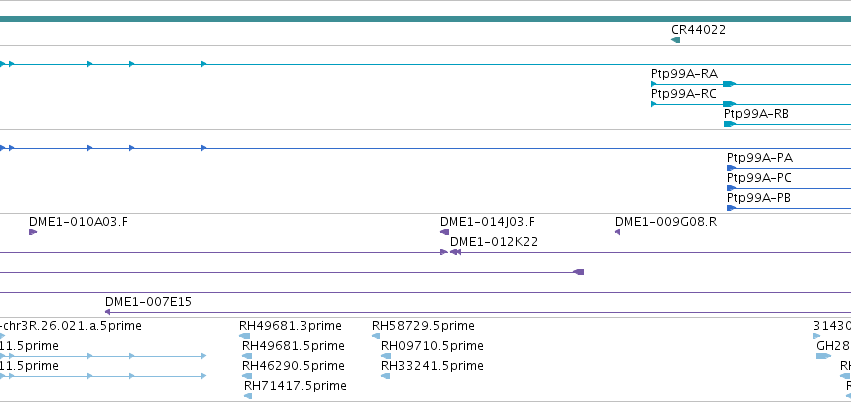Click the DME1-014J03.F label
Viewport: 851px width, 402px height.
(487, 222)
